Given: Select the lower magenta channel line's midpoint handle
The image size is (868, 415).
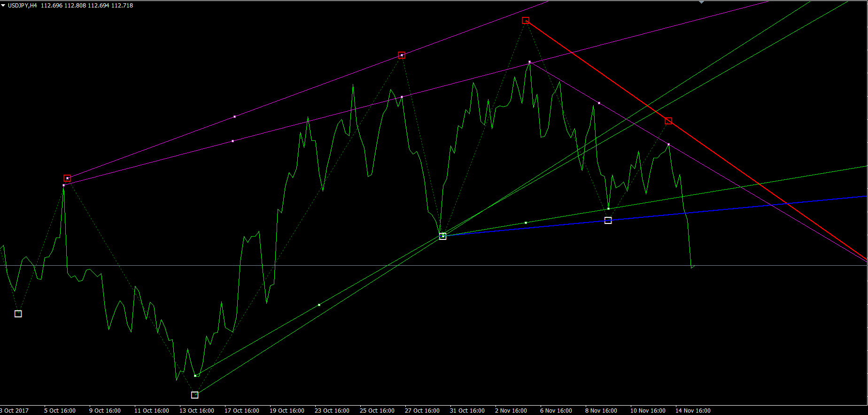Looking at the screenshot, I should 232,141.
